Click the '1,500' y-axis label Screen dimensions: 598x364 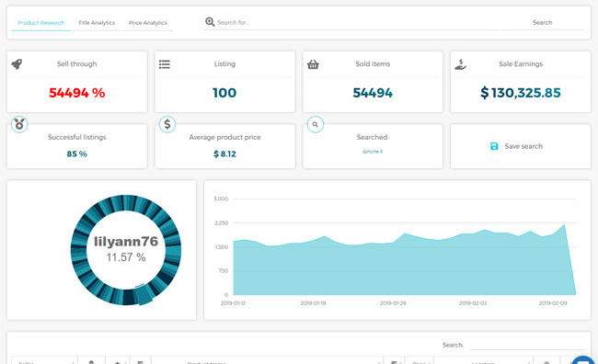point(221,247)
